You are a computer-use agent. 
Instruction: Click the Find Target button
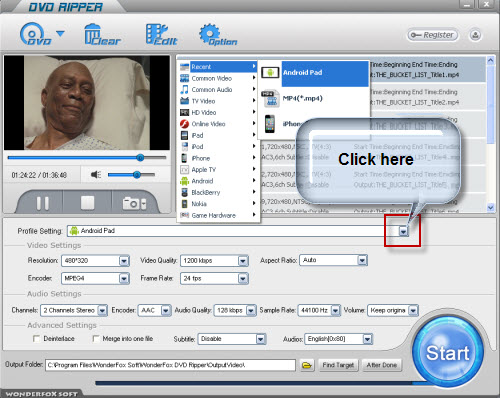338,365
